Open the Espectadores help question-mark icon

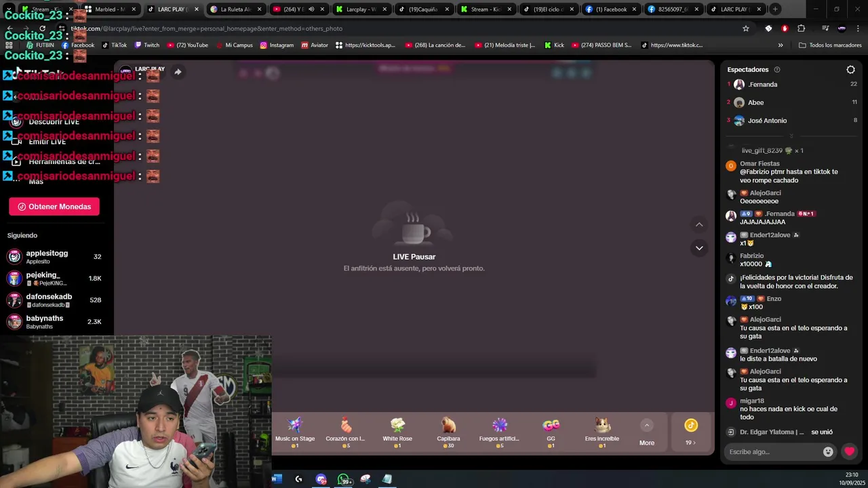click(x=777, y=69)
